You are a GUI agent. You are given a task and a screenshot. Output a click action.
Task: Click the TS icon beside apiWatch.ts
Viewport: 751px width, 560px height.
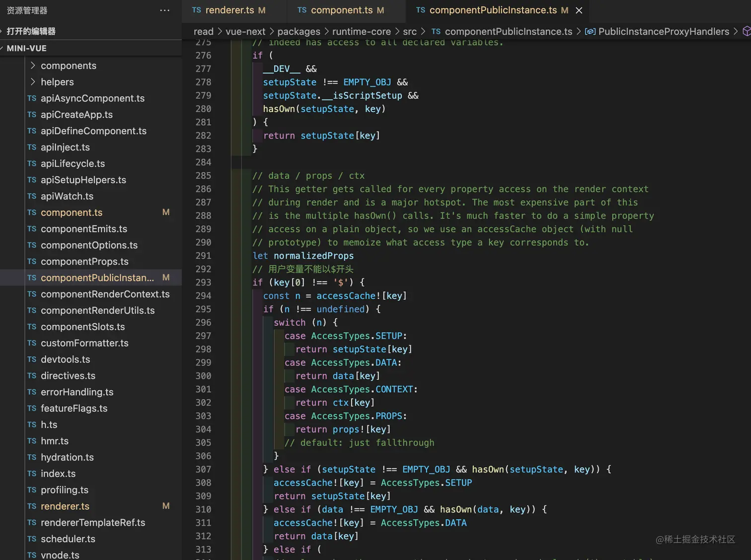tap(32, 196)
